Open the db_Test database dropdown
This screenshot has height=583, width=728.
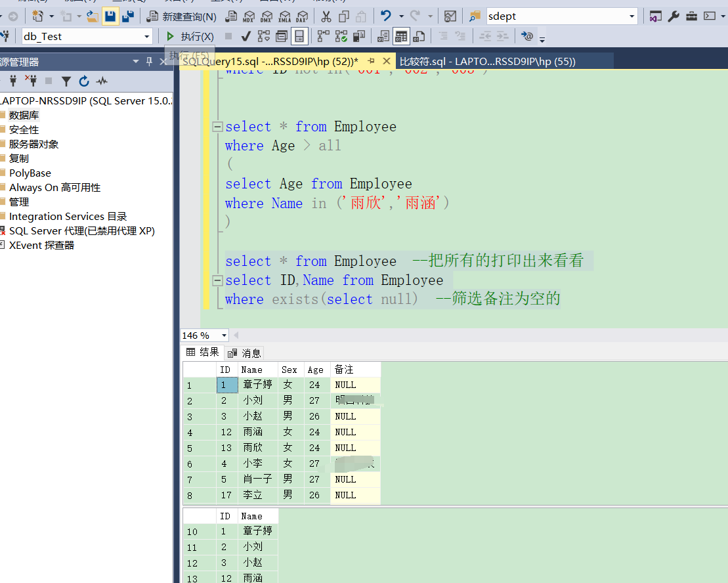pos(87,36)
